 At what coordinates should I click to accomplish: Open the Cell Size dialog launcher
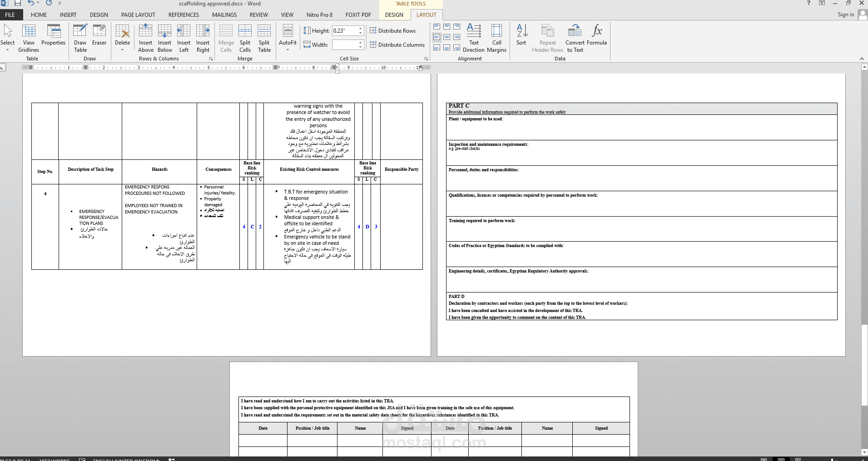click(426, 59)
